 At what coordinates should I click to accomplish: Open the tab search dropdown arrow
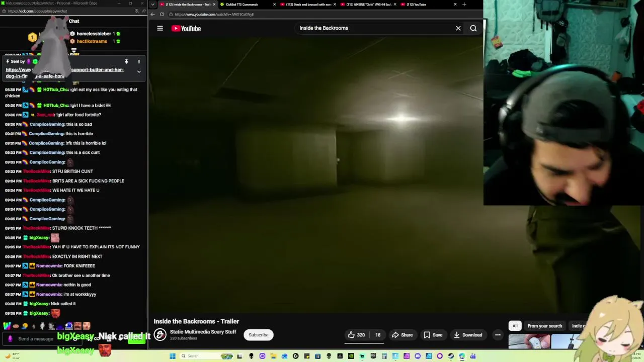click(152, 5)
